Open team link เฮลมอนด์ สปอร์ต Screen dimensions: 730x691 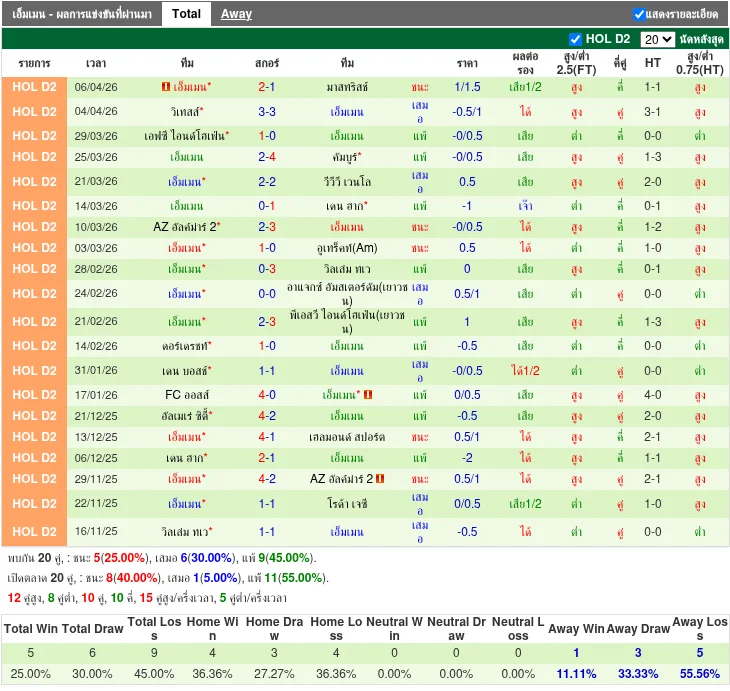tap(346, 437)
